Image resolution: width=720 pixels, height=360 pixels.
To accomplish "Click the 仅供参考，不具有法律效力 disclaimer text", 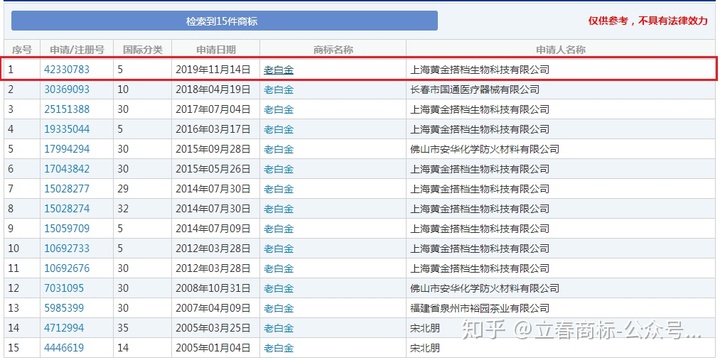I will point(648,21).
